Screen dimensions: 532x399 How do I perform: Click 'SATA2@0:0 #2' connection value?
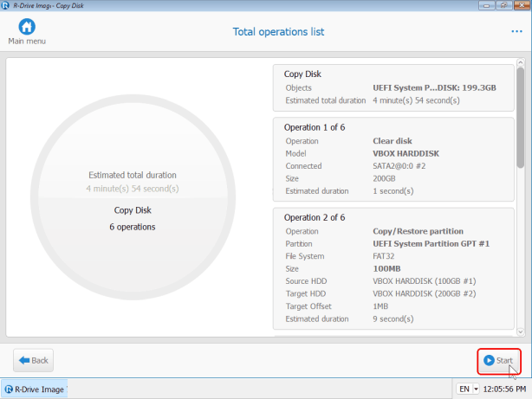coord(399,166)
